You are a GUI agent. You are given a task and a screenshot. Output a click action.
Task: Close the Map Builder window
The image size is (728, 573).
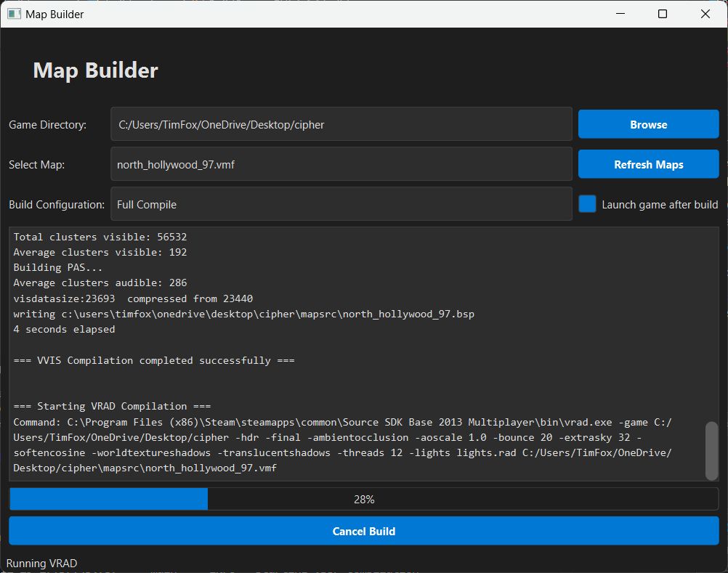705,14
